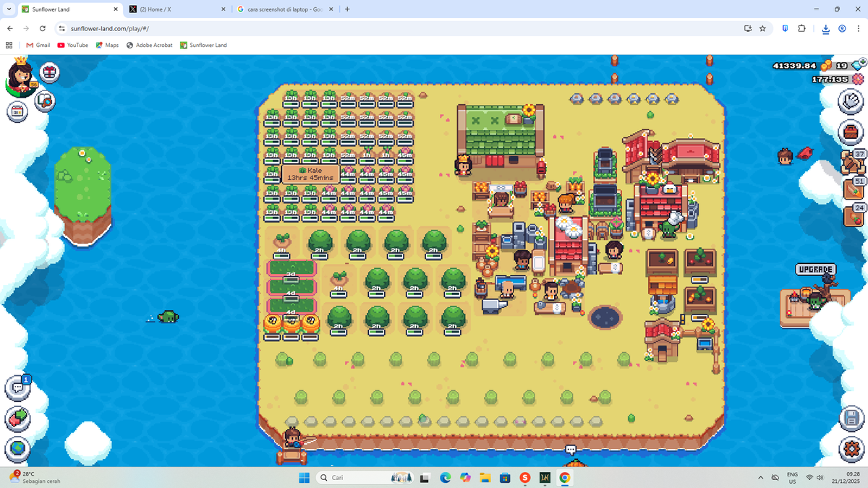Screen dimensions: 868x488
Task: Click the Bumpkin standing on the dock boat
Action: pos(292,437)
